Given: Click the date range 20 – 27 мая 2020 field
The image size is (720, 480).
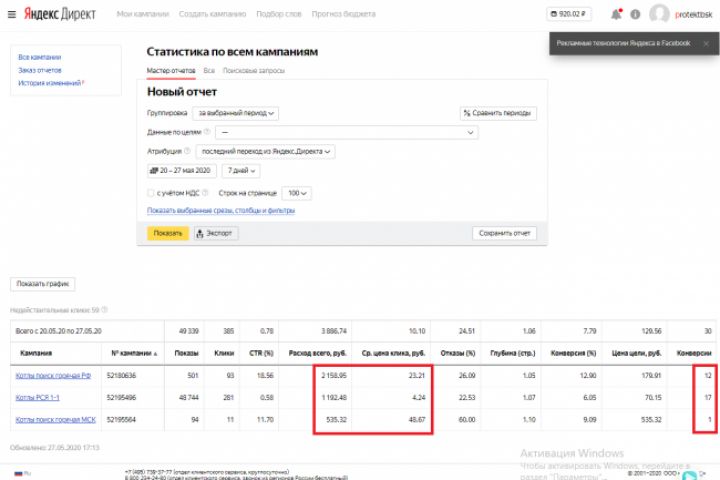Looking at the screenshot, I should point(181,170).
